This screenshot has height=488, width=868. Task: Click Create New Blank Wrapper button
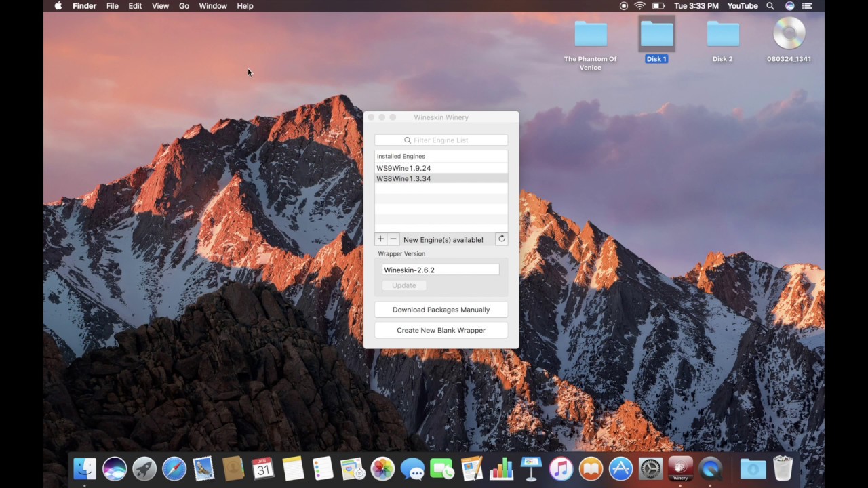click(x=441, y=330)
